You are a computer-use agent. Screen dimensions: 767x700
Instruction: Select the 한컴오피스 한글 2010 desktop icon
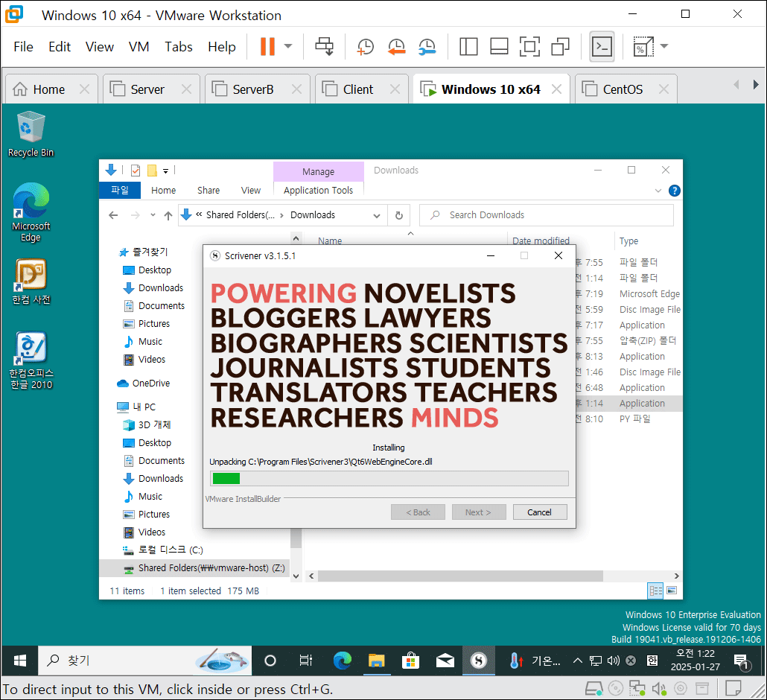pos(31,360)
